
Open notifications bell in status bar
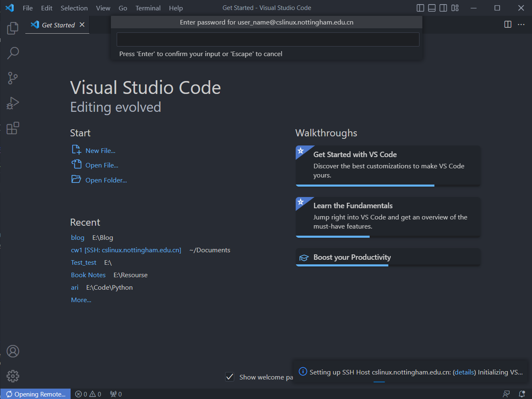point(522,394)
